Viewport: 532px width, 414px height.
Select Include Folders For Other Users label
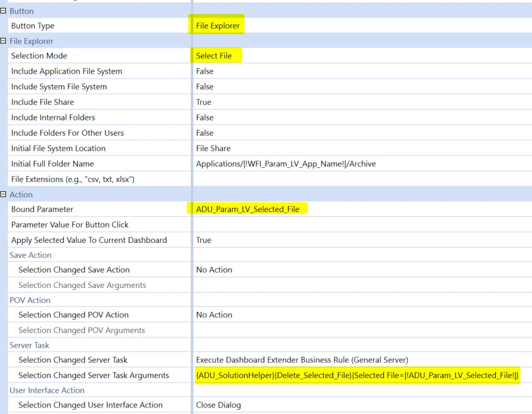[68, 133]
